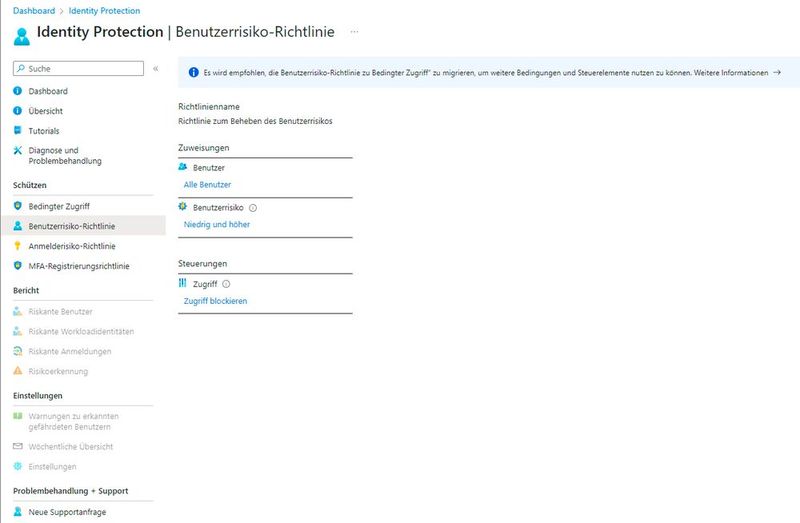
Task: Click the arrow at the banner's right end
Action: tap(777, 72)
